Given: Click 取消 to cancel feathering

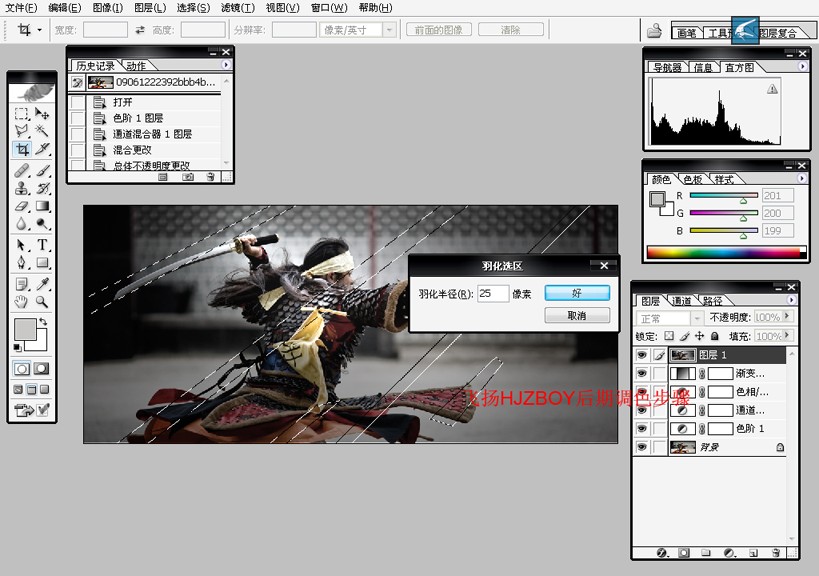Looking at the screenshot, I should click(x=577, y=315).
